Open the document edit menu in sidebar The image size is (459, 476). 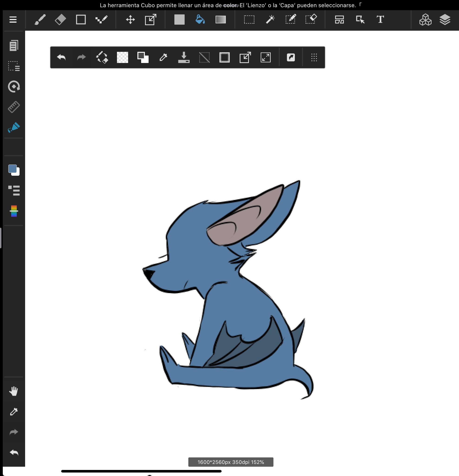point(14,45)
